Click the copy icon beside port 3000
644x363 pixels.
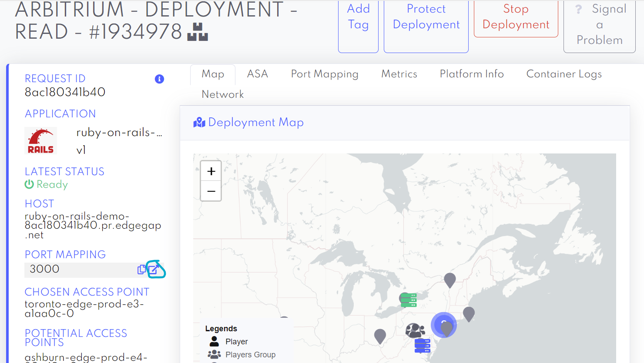click(141, 270)
